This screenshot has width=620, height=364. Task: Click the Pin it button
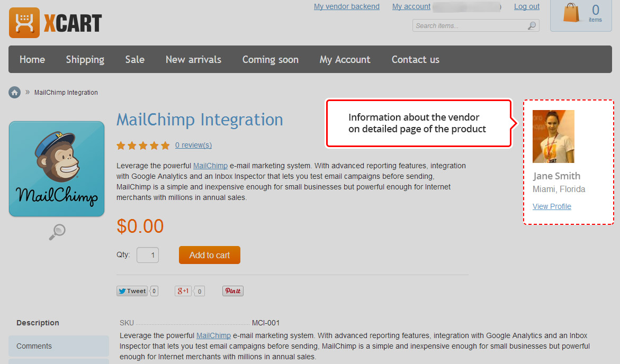[x=233, y=291]
